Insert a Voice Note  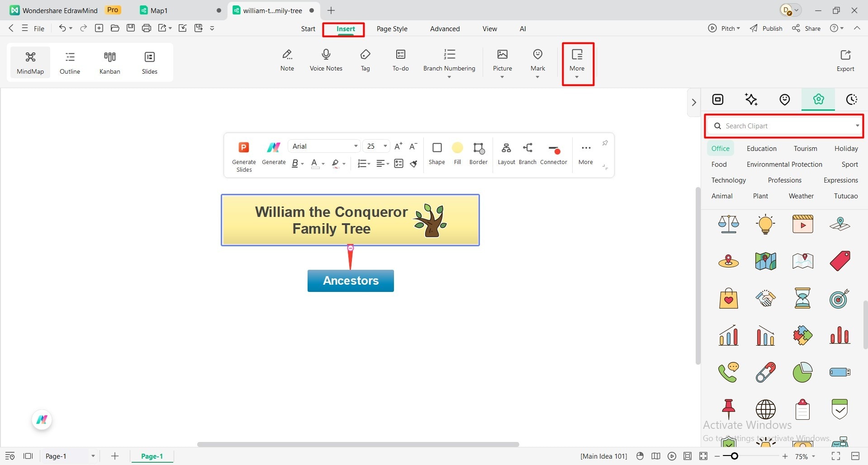[326, 59]
